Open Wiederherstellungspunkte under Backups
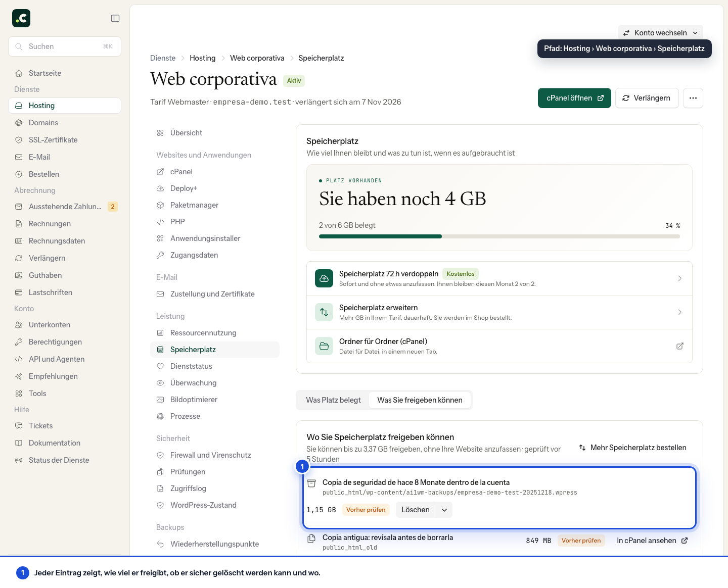This screenshot has width=728, height=588. 215,544
